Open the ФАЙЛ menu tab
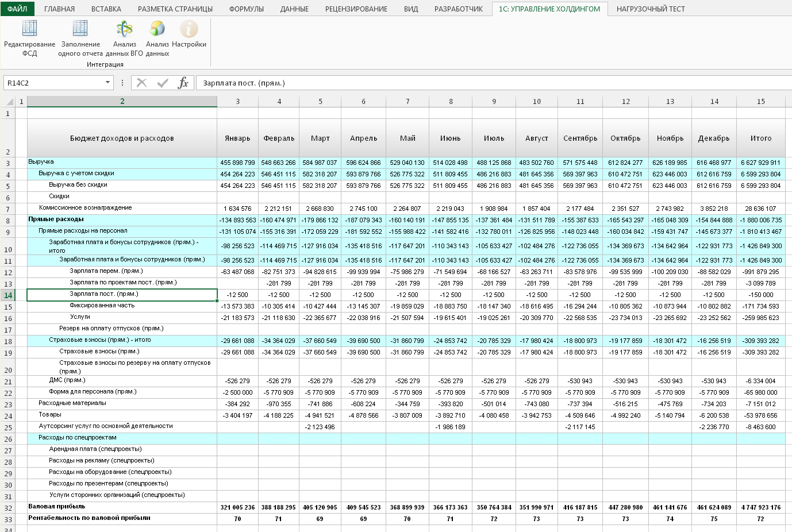Viewport: 792px width, 532px height. (x=17, y=9)
